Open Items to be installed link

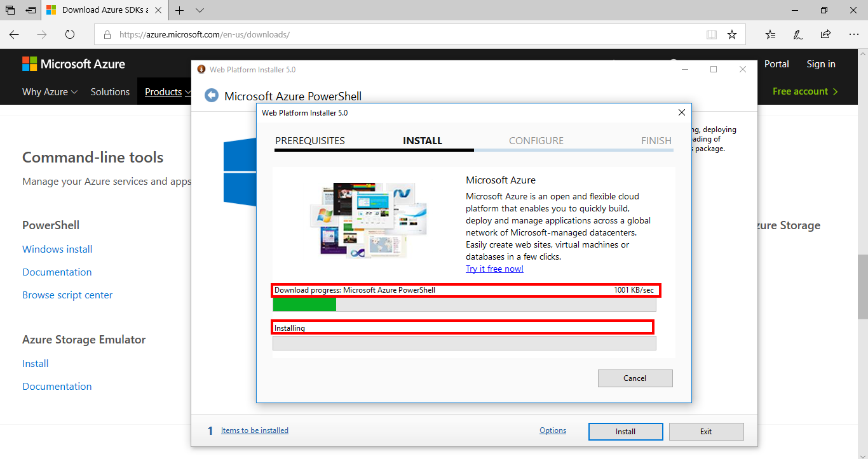255,430
